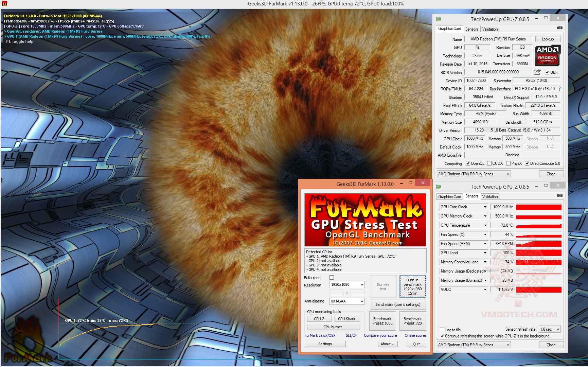
Task: Open the Online scores link
Action: click(415, 335)
